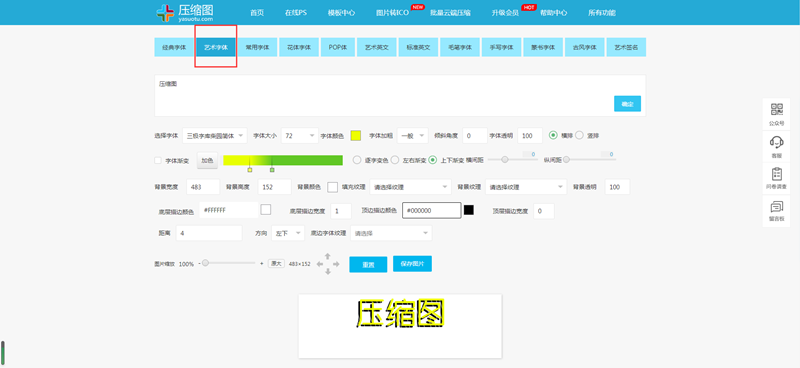Viewport: 800px width, 368px height.
Task: Switch to the 古风字体 tab
Action: tap(585, 47)
